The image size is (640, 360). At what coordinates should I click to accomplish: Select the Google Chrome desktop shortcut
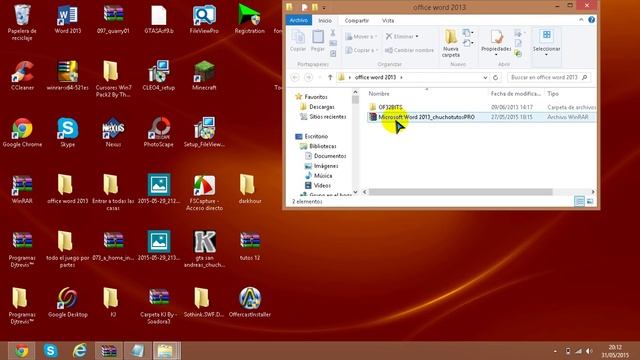coord(22,133)
